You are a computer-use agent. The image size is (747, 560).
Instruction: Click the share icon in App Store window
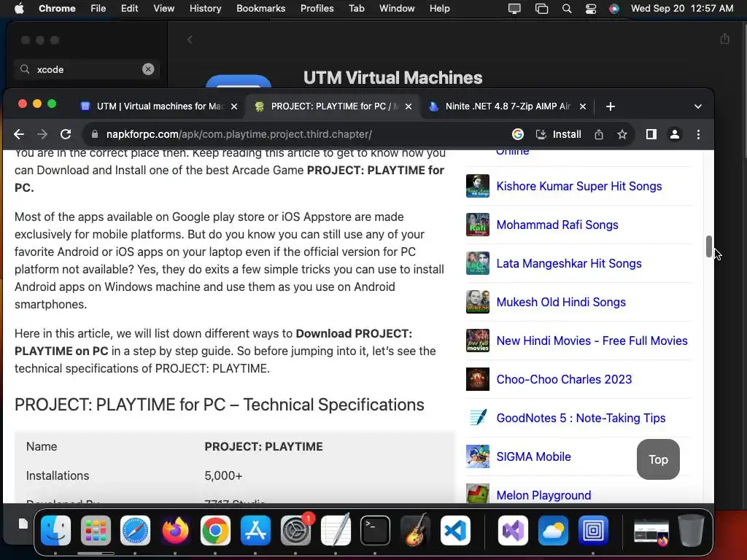coord(724,39)
